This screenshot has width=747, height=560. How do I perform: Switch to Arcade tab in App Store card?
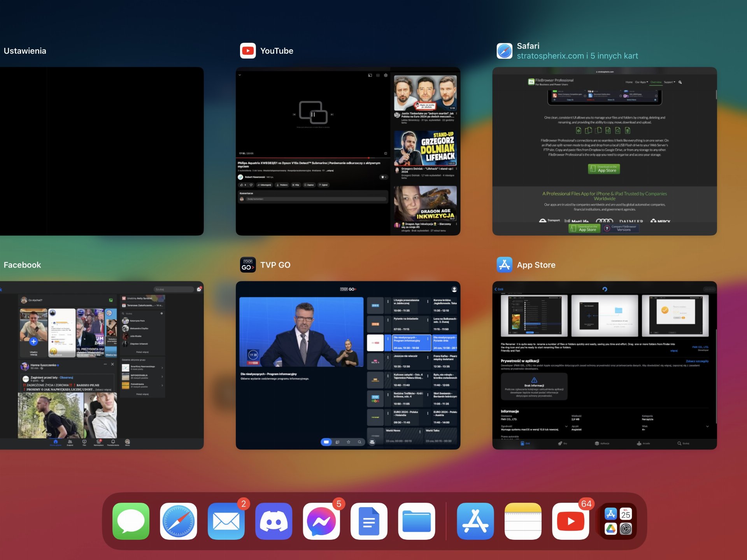[x=643, y=443]
